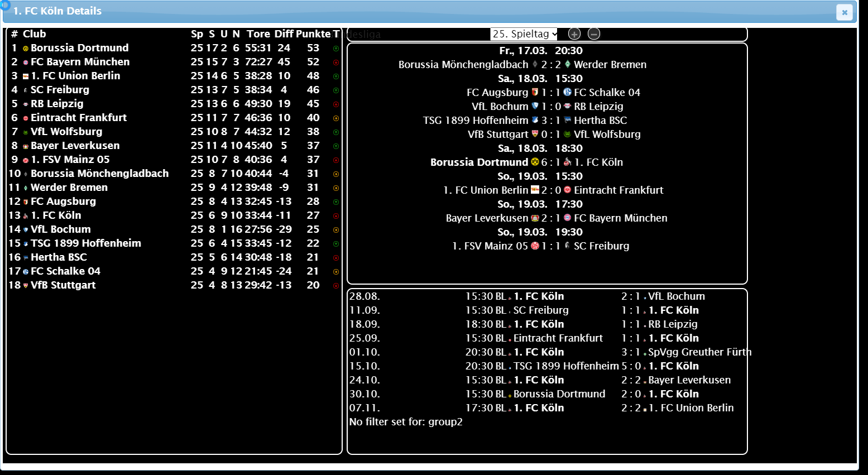The height and width of the screenshot is (475, 868).
Task: Click the Bayer Leverkusen crest in the table
Action: [26, 146]
